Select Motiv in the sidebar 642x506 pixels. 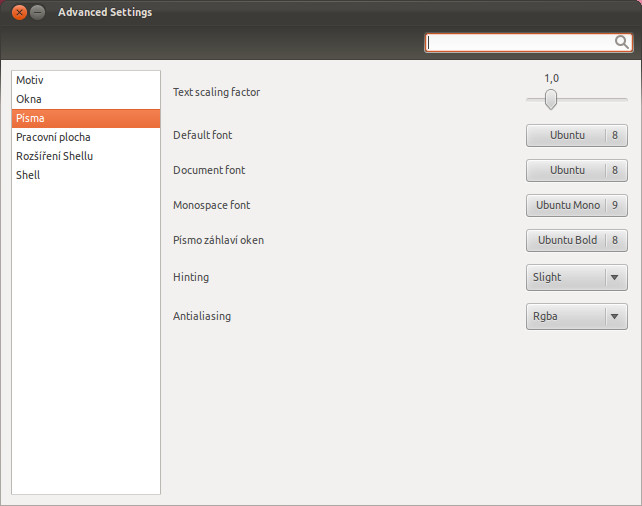point(30,80)
